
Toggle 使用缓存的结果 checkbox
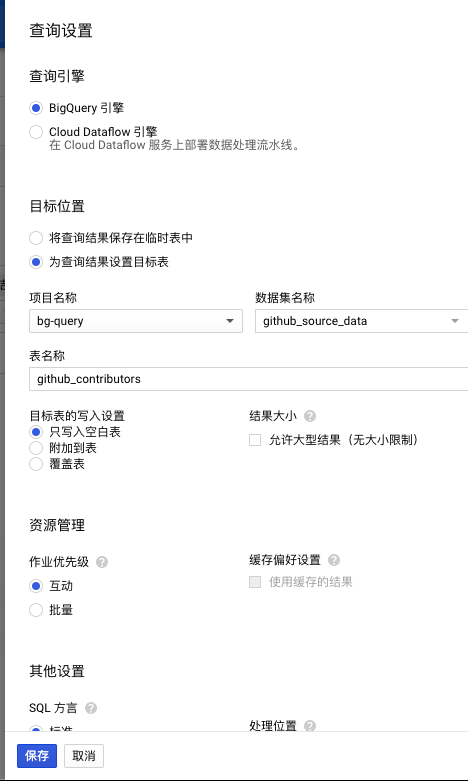click(x=255, y=582)
